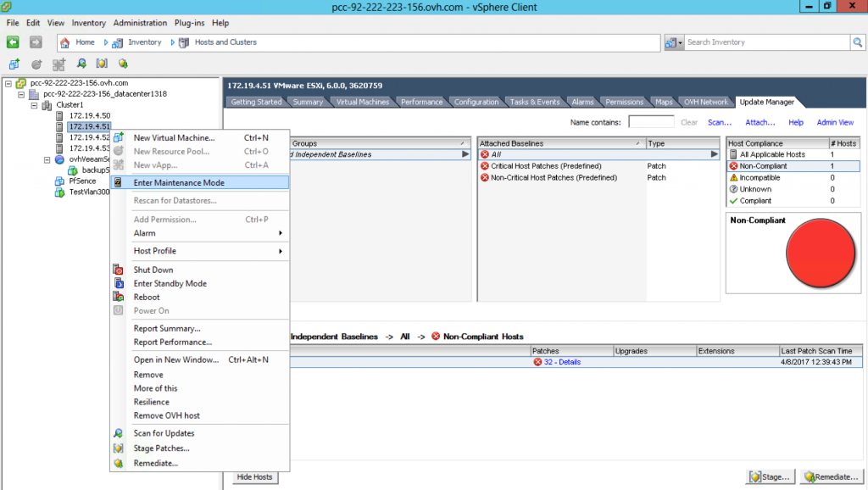Expand the Host Profile submenu arrow
868x490 pixels.
[x=281, y=251]
